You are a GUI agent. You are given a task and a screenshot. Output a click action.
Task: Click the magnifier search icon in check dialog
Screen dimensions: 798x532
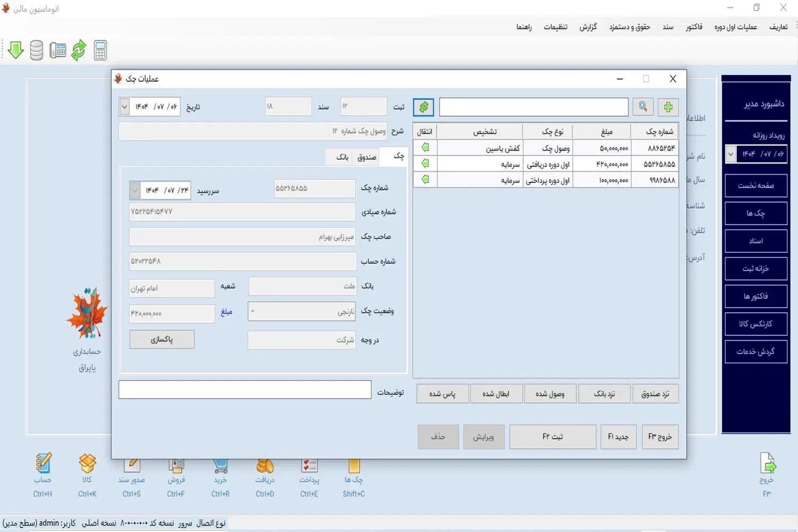tap(643, 107)
